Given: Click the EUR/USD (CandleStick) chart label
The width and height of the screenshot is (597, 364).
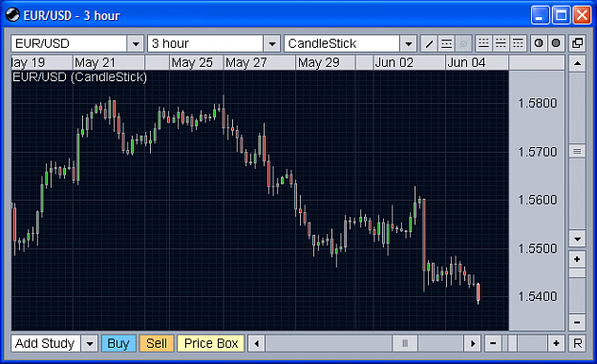Looking at the screenshot, I should pyautogui.click(x=79, y=77).
